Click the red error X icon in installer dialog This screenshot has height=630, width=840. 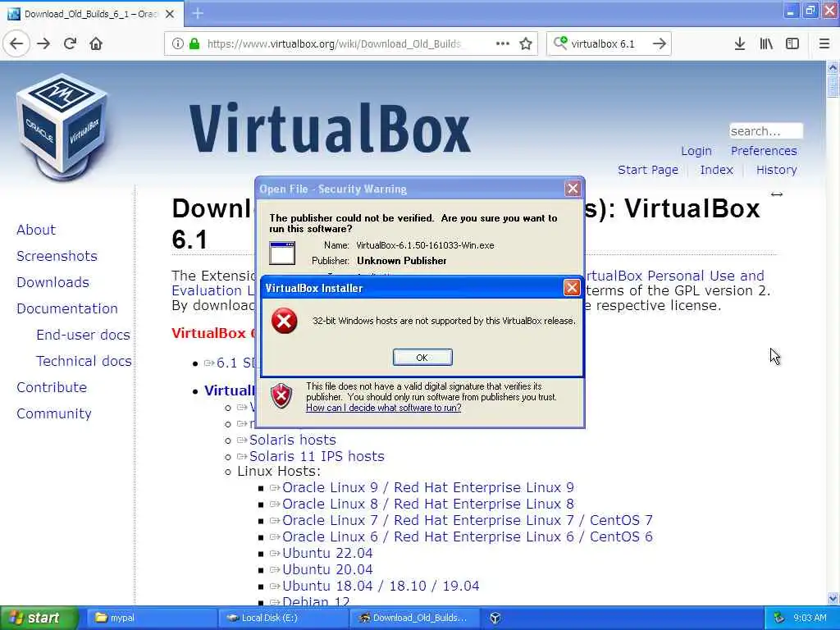(284, 321)
